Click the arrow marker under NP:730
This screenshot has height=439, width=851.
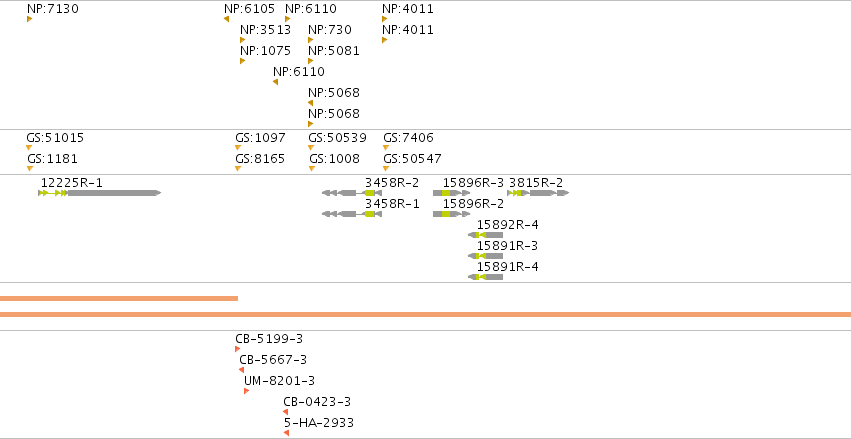tap(310, 40)
